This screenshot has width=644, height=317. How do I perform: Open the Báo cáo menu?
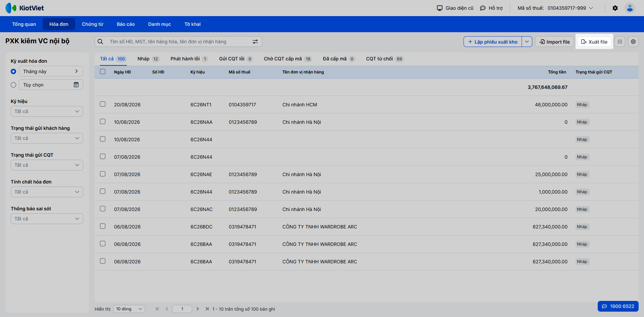click(x=126, y=24)
